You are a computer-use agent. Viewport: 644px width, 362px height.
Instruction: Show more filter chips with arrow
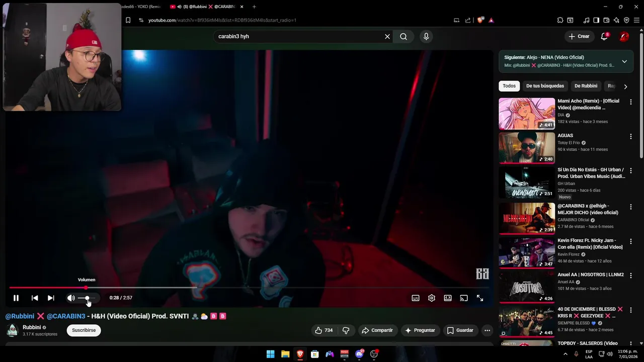point(625,86)
